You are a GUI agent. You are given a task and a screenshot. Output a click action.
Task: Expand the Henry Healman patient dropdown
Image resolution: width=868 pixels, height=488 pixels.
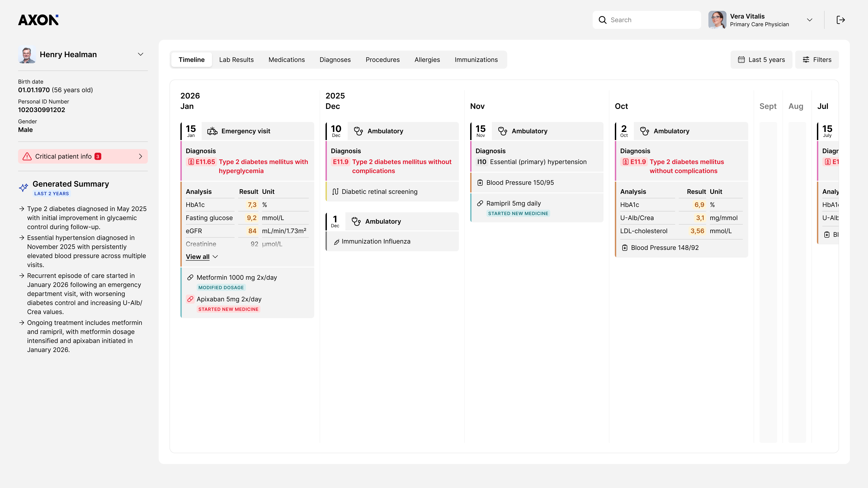pos(141,54)
